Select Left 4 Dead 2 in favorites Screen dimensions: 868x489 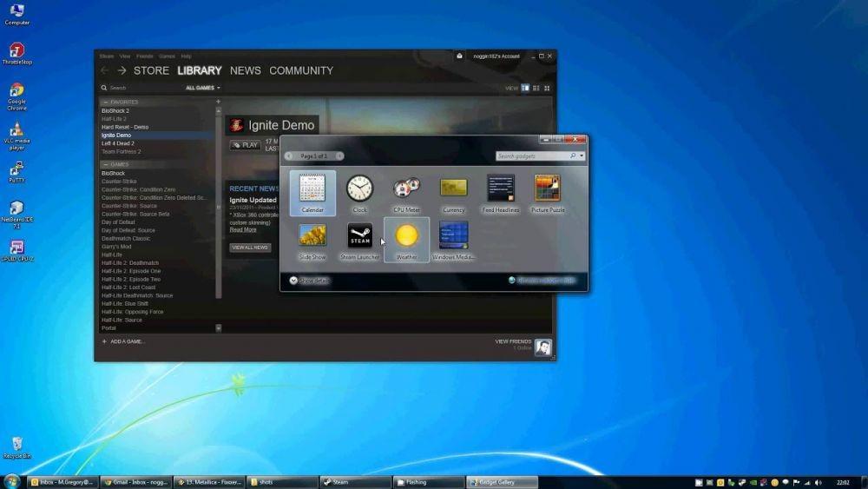[118, 143]
